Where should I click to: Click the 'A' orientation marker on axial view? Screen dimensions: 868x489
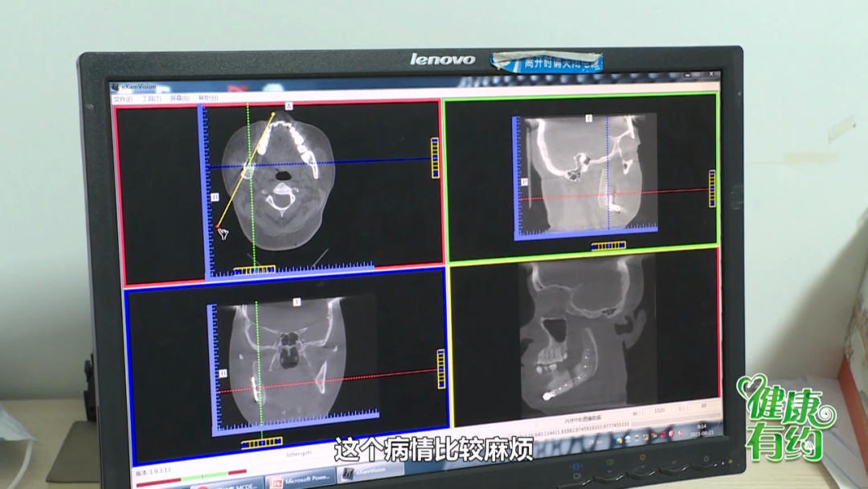point(289,105)
